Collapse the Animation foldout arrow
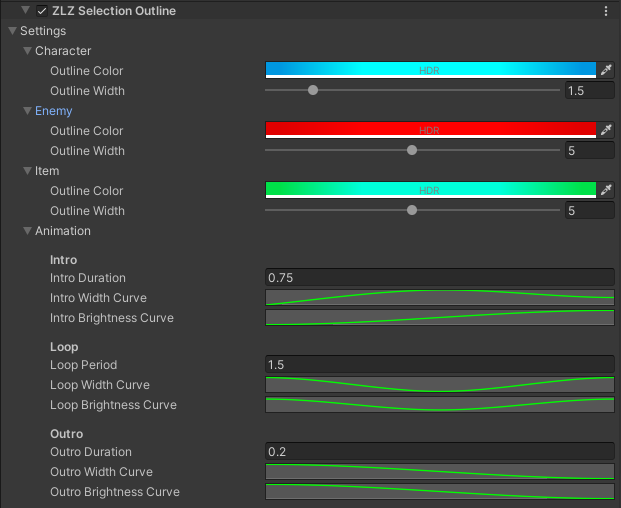The height and width of the screenshot is (508, 621). click(27, 231)
